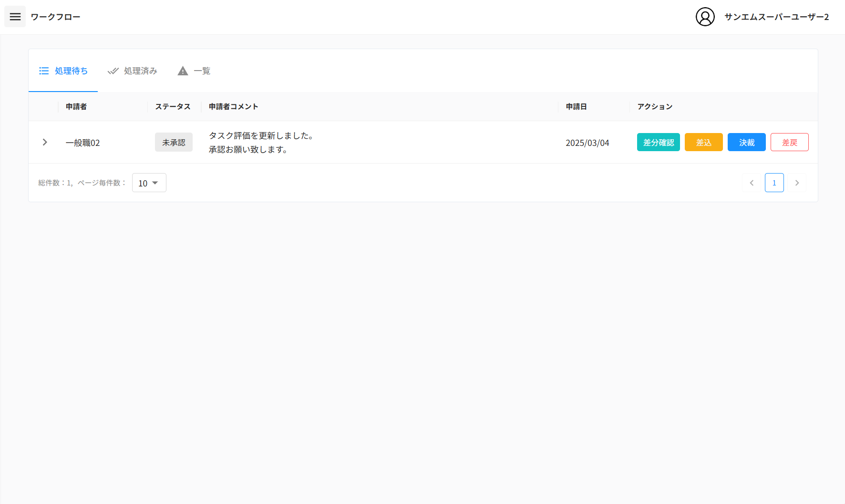Viewport: 845px width, 504px height.
Task: Click the comment タスク評価を更新しました。
Action: 261,135
